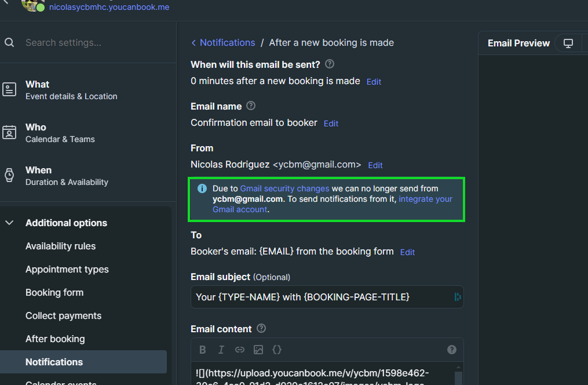Open the Who calendar and teams section
The width and height of the screenshot is (588, 385).
coord(60,133)
